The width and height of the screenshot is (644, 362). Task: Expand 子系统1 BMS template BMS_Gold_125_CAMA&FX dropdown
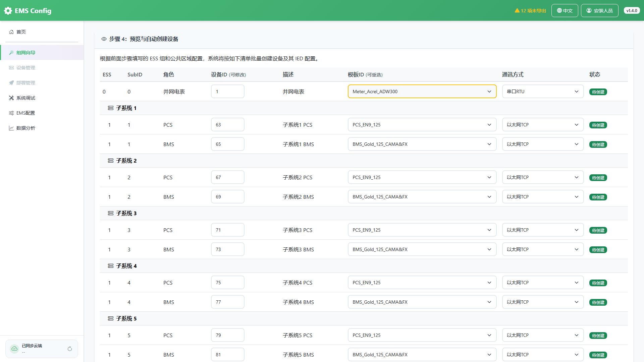422,144
